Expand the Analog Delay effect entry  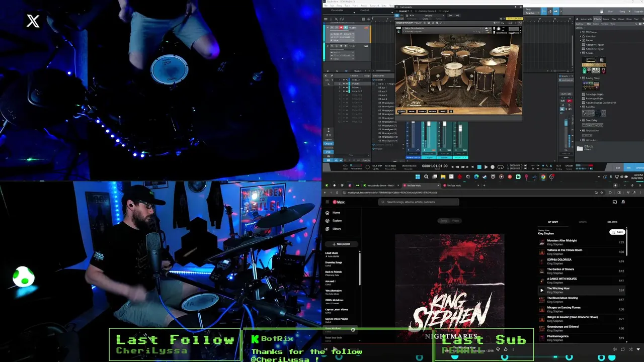581,78
